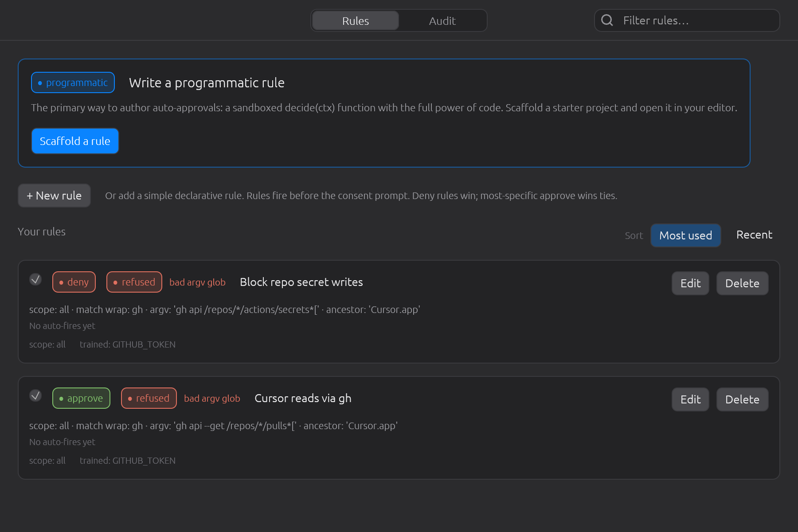
Task: Toggle the Cursor reads via gh checkbox
Action: [35, 395]
